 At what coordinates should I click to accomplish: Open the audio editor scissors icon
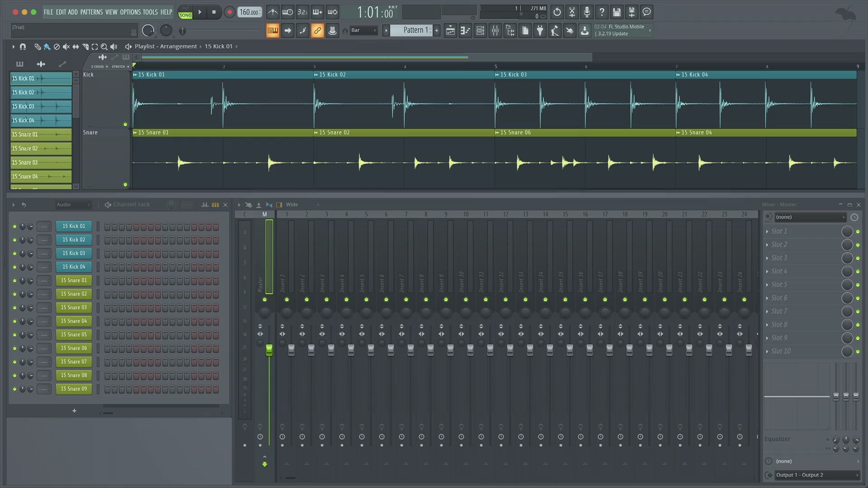click(x=572, y=12)
